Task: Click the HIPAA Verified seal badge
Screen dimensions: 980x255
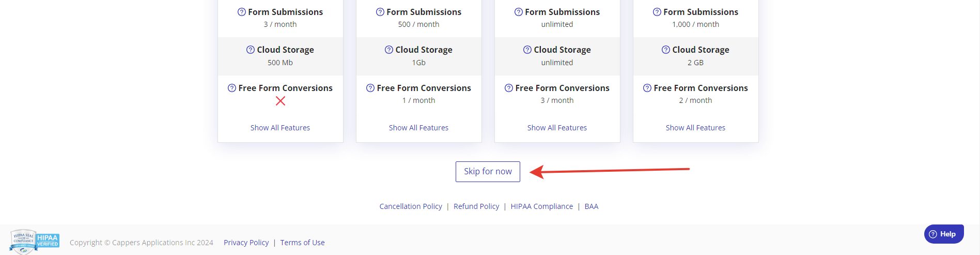Action: 35,242
